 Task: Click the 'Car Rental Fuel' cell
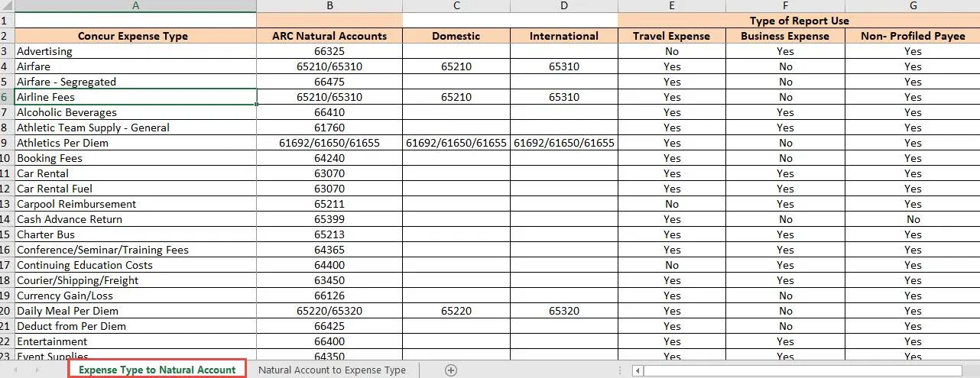(x=135, y=189)
